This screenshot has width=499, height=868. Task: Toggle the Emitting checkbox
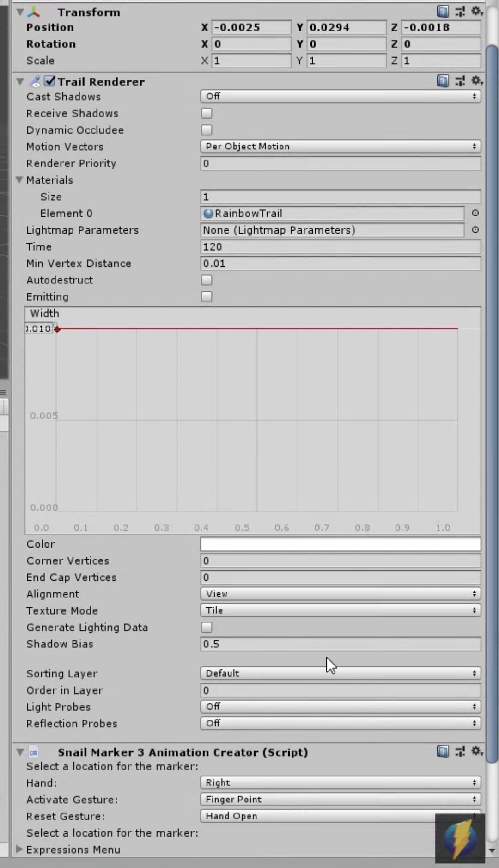(207, 296)
